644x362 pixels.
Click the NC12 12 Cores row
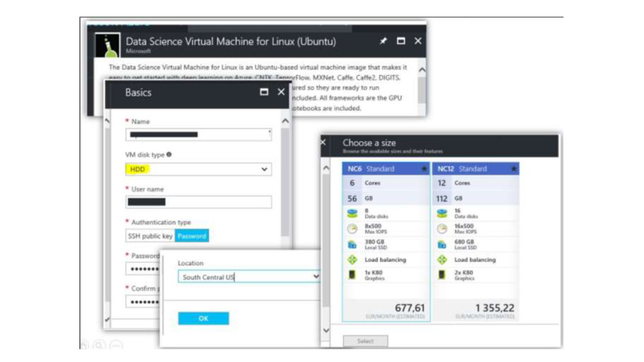[x=475, y=183]
